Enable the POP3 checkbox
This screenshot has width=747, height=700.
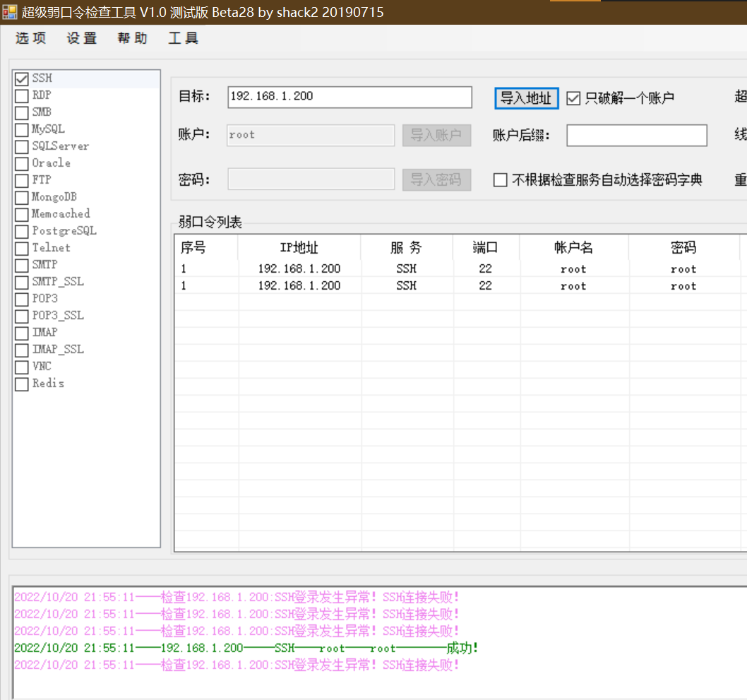pos(22,299)
